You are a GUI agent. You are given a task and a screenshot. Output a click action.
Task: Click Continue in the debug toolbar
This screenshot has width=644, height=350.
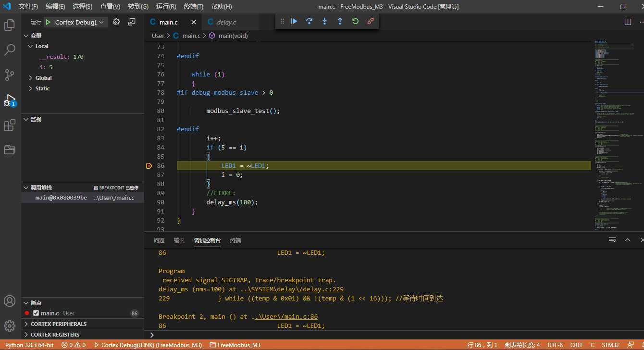[294, 21]
